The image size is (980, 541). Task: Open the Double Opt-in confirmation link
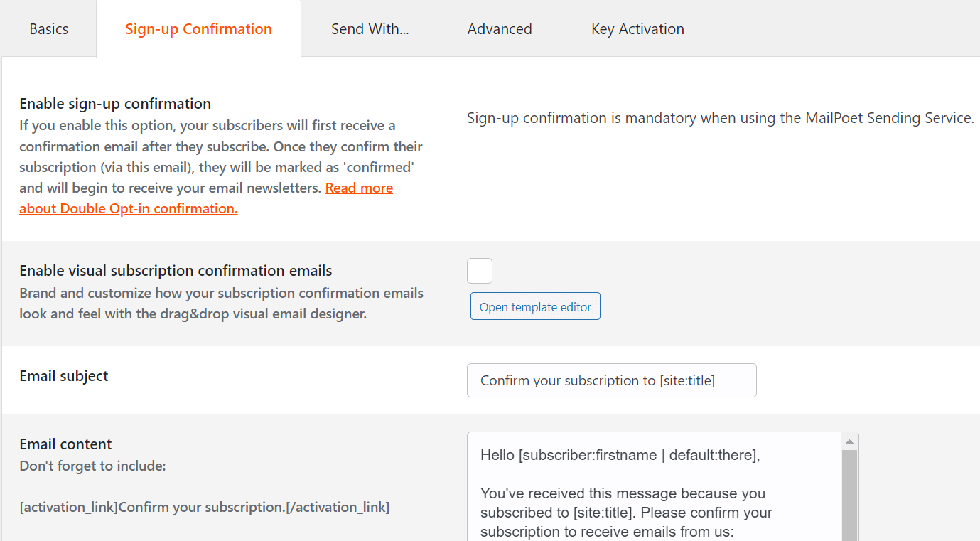(128, 208)
